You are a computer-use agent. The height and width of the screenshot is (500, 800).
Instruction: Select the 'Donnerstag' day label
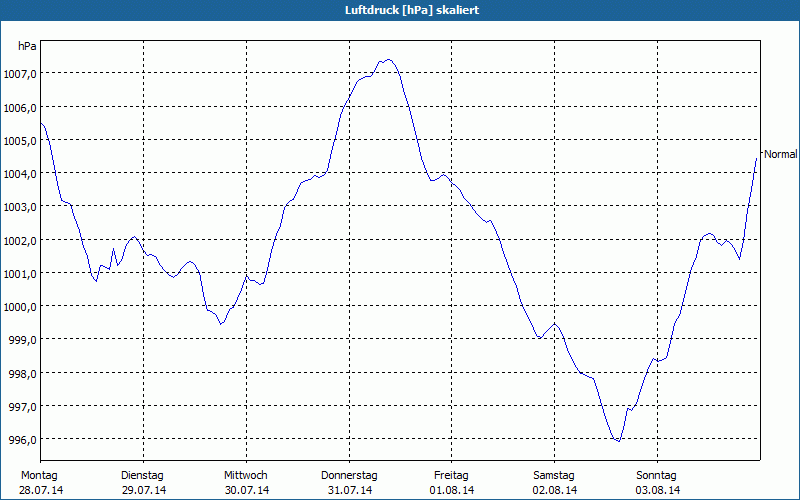click(348, 475)
